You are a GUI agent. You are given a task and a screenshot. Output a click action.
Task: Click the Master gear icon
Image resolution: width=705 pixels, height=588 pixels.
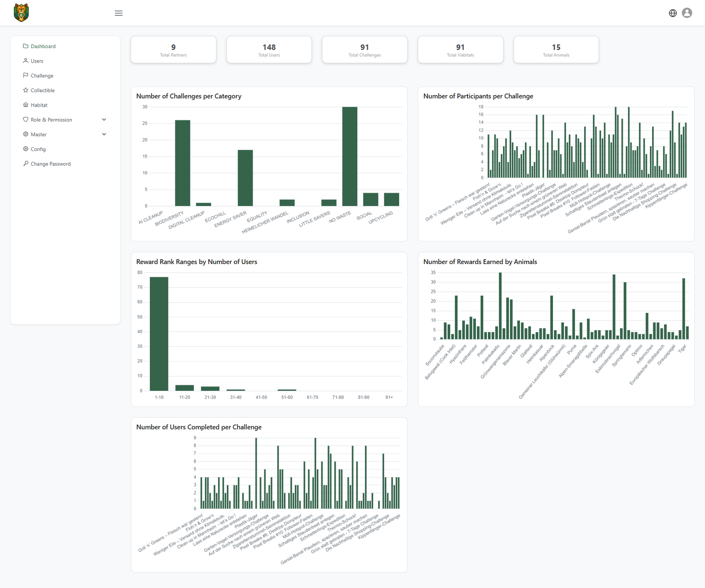(26, 134)
